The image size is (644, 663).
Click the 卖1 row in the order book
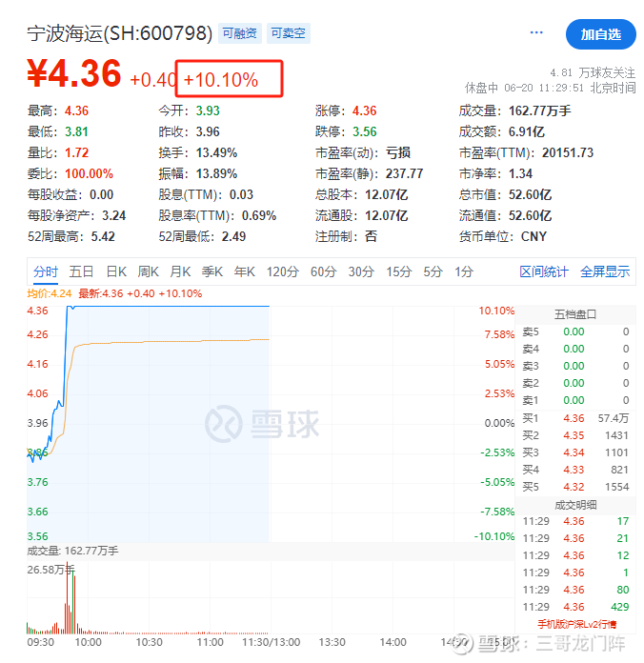tap(575, 400)
